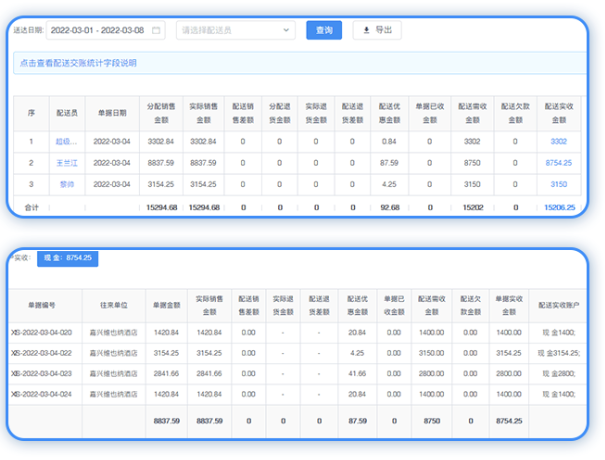The image size is (605, 460).
Task: Click the 0.84 discount cell
Action: pos(389,142)
